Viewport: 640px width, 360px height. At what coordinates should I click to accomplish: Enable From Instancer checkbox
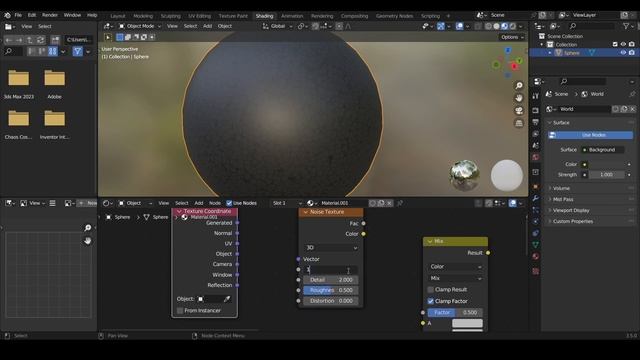pyautogui.click(x=180, y=311)
